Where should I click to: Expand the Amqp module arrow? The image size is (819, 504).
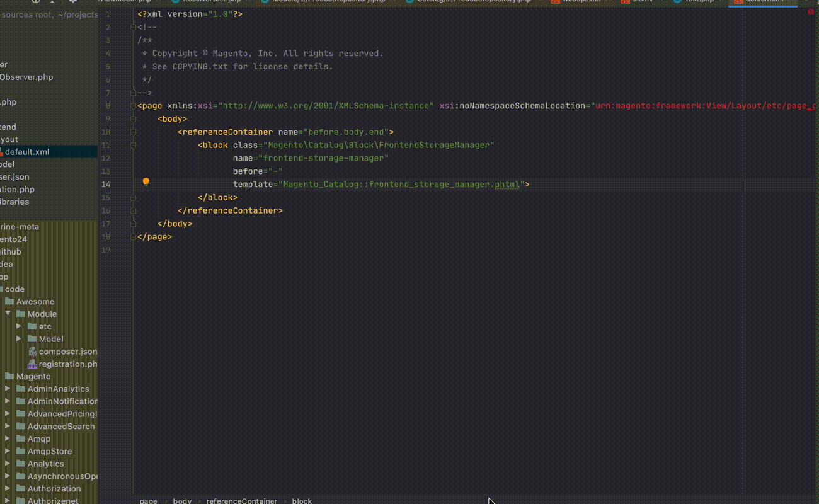(x=8, y=438)
